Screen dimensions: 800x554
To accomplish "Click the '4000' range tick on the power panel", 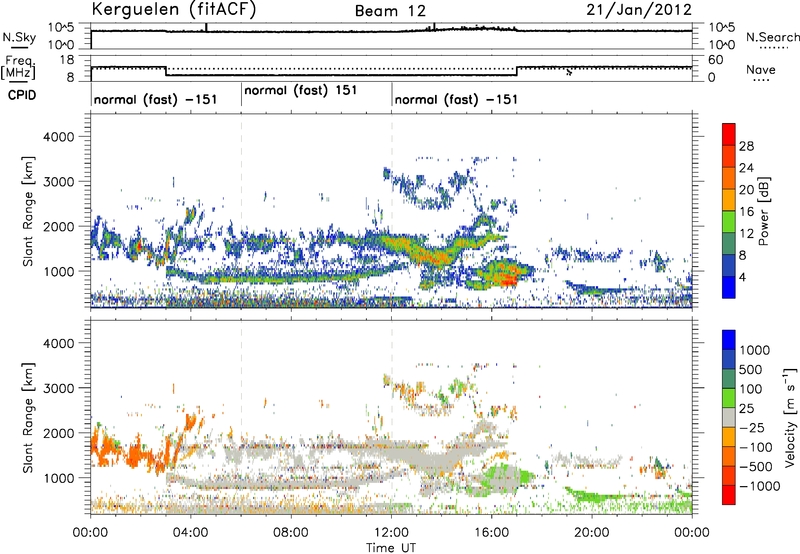I will click(x=59, y=137).
